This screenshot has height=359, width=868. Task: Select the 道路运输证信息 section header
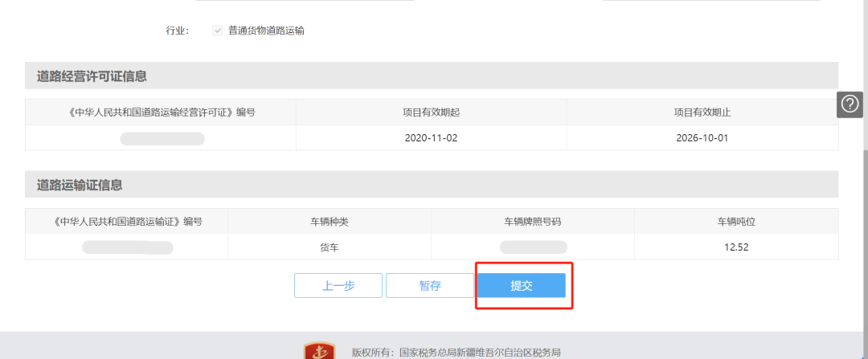click(80, 185)
